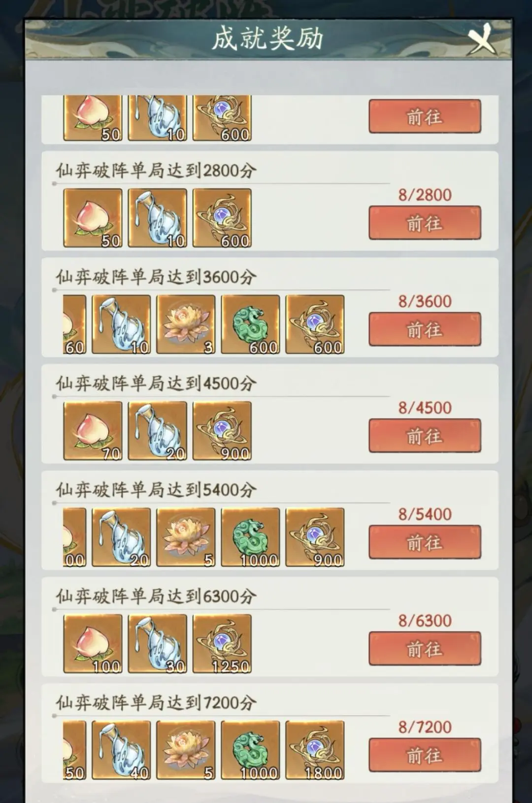The width and height of the screenshot is (532, 803).
Task: Select the green jade dragon 600 reward
Action: [x=250, y=324]
